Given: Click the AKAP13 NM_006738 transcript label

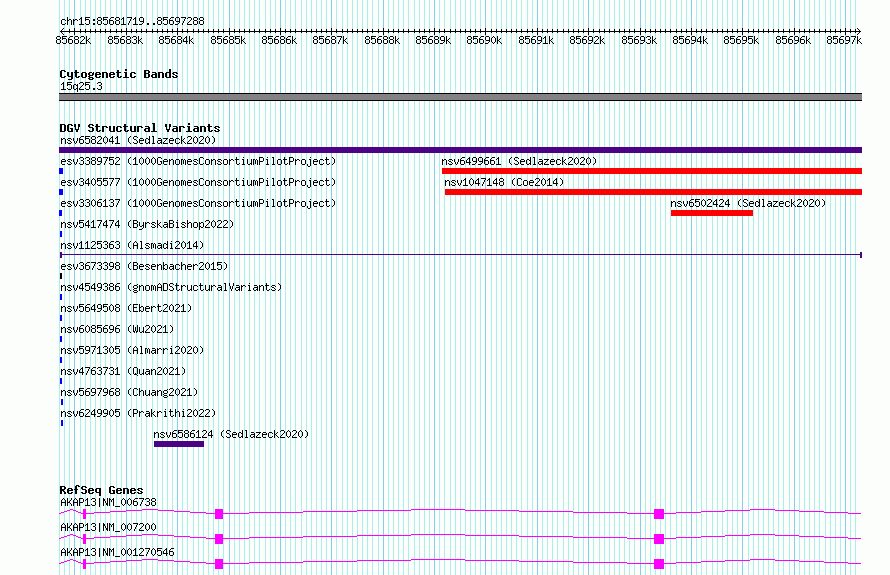Looking at the screenshot, I should [x=108, y=502].
